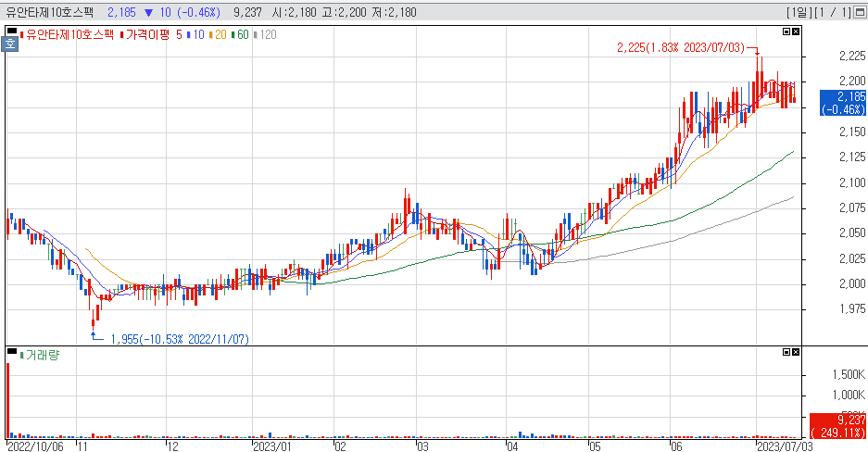The image size is (868, 452).
Task: Click the tall first-day red volume bar
Action: click(x=8, y=401)
